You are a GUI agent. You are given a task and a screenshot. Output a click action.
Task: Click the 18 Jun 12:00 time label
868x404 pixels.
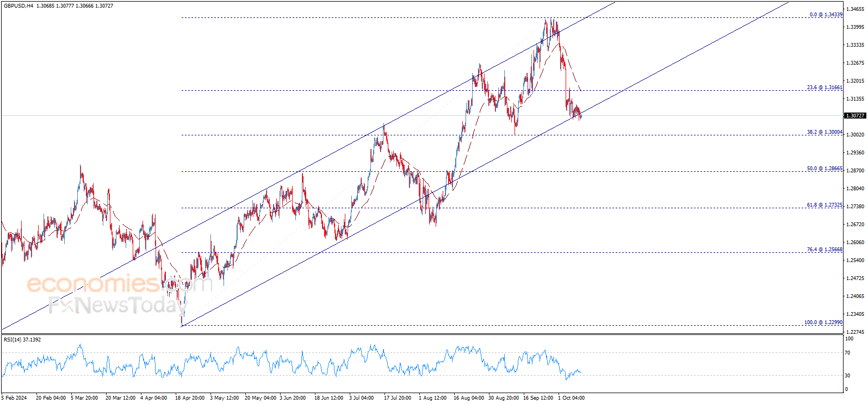[329, 398]
